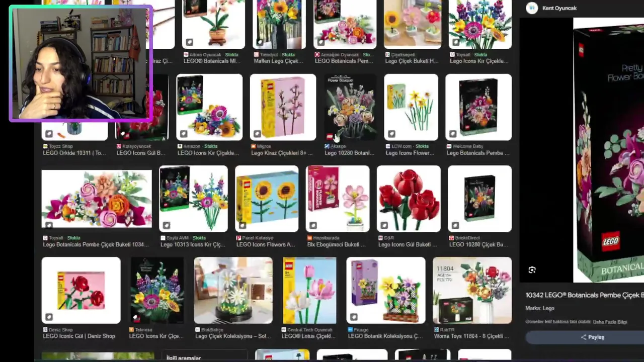This screenshot has width=644, height=362.
Task: Select Panel Kırtasiye sunflowers thumbnail
Action: 267,199
